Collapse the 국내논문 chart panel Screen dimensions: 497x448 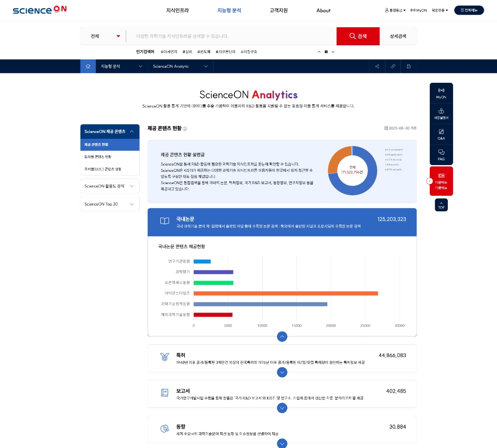282,336
